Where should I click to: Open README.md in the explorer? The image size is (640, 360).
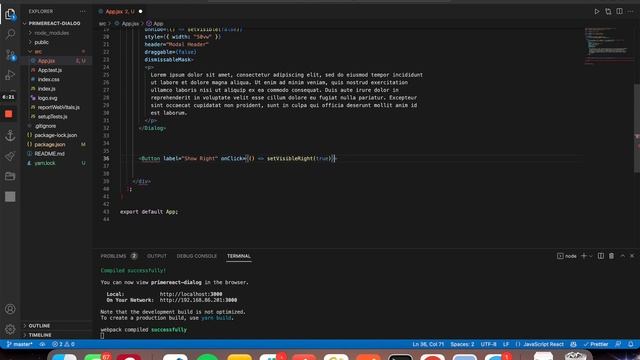(x=49, y=154)
